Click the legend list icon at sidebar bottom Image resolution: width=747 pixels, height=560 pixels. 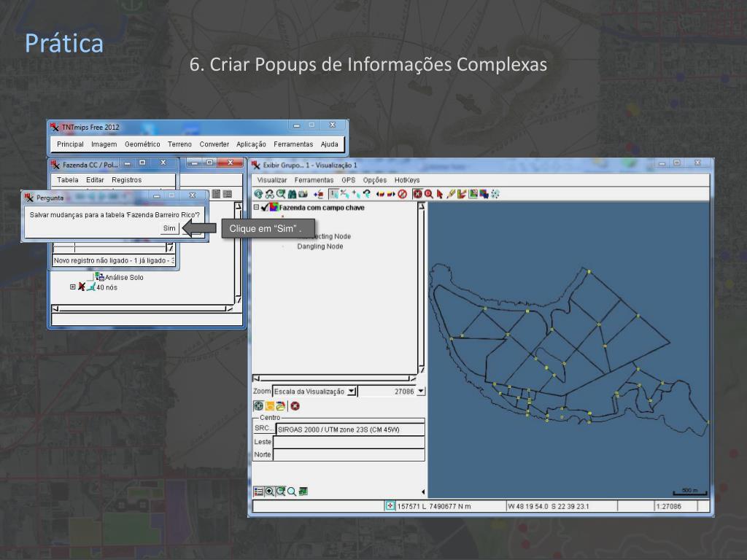pos(258,491)
